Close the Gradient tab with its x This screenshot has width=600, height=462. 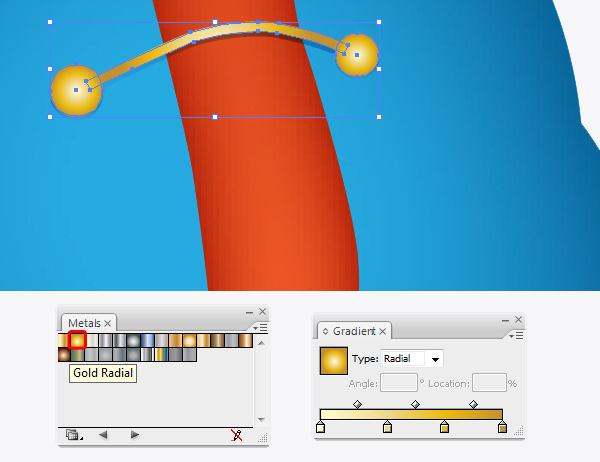383,331
